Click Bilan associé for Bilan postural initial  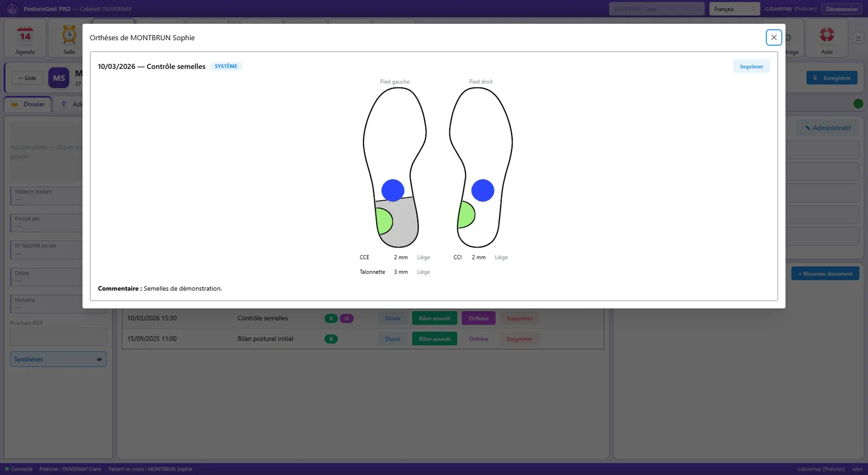435,339
